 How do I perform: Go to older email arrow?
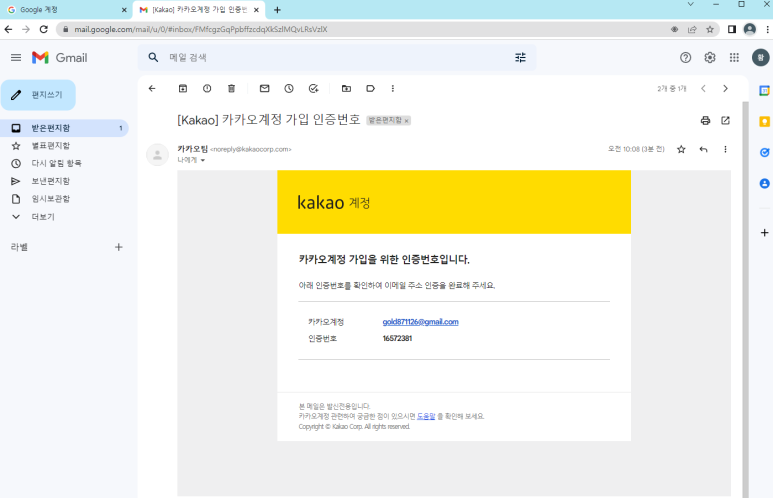pyautogui.click(x=725, y=89)
